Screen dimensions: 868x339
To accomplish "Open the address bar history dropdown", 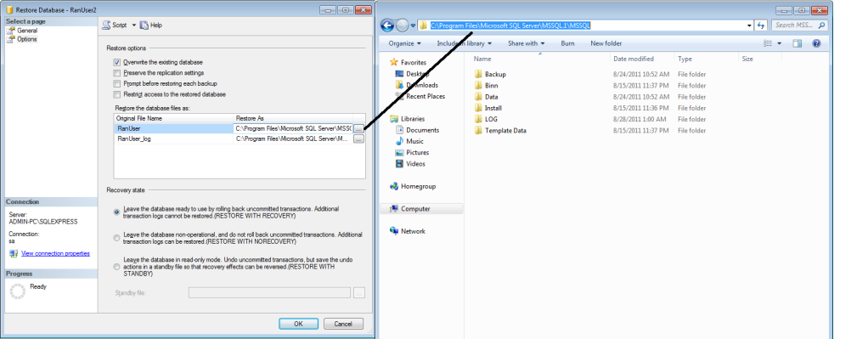I will 749,25.
